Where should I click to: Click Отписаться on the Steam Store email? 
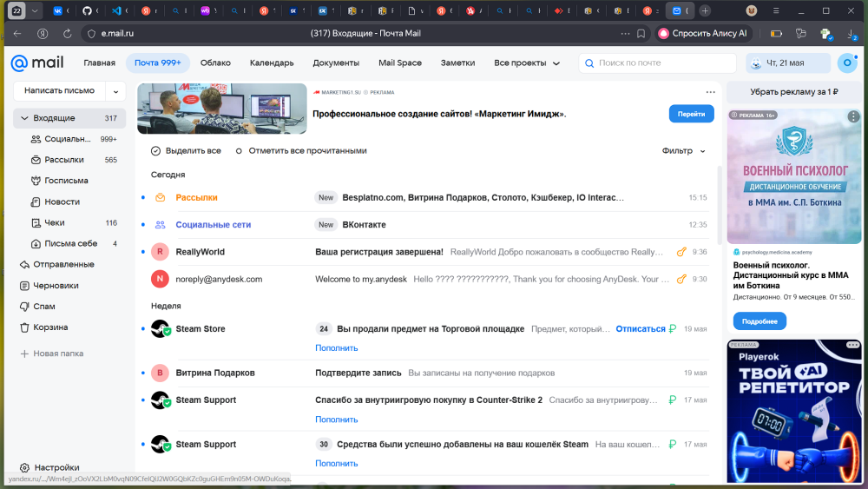(641, 329)
